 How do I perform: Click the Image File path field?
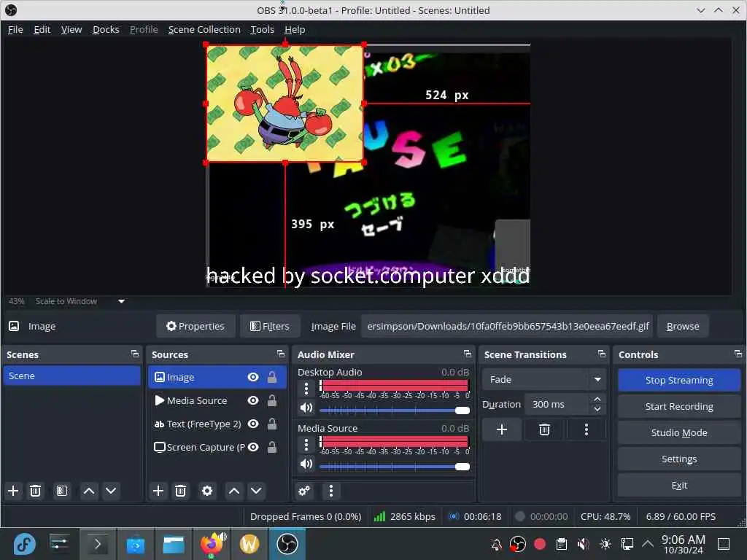507,326
